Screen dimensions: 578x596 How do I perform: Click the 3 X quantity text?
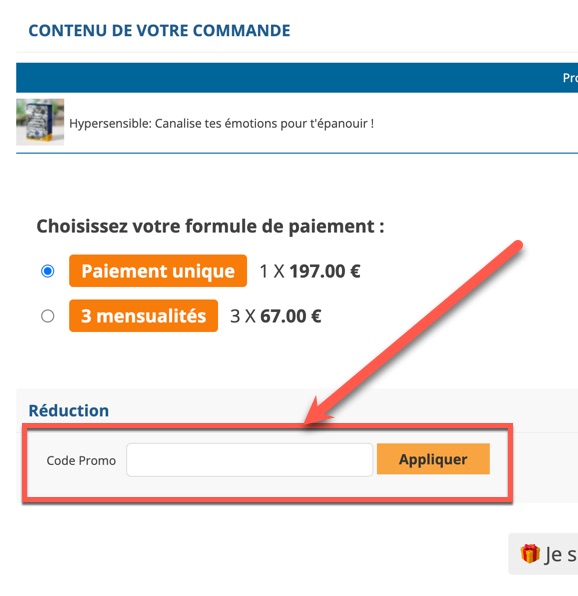click(243, 316)
